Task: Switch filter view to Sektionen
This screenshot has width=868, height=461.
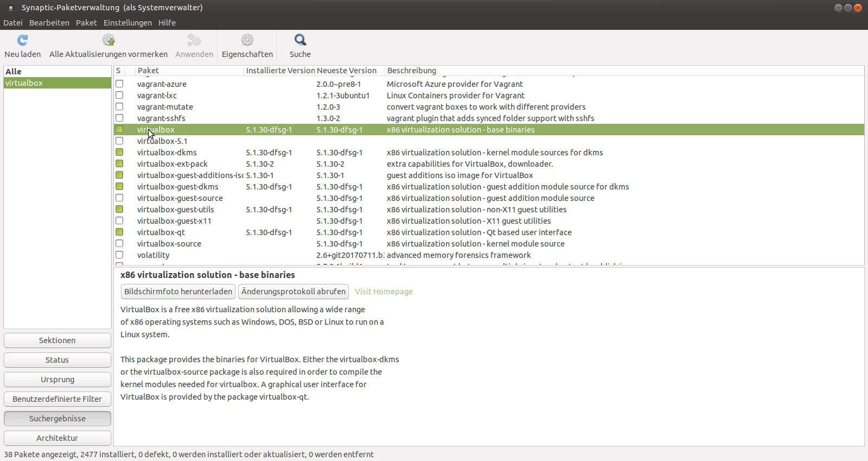Action: click(x=58, y=340)
